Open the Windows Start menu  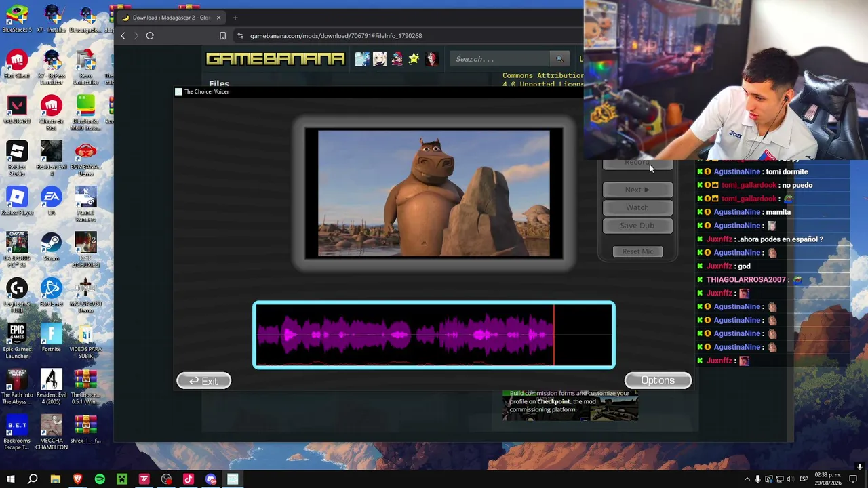(x=11, y=479)
